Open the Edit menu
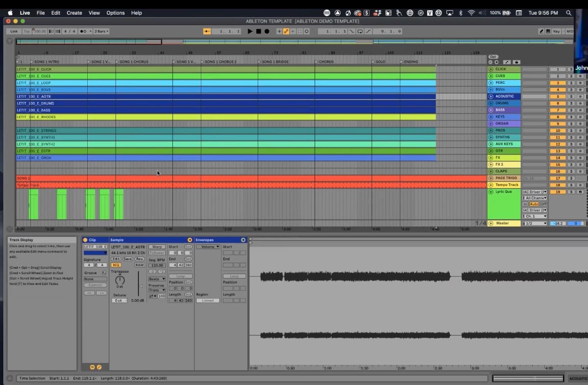This screenshot has width=588, height=385. (x=56, y=13)
